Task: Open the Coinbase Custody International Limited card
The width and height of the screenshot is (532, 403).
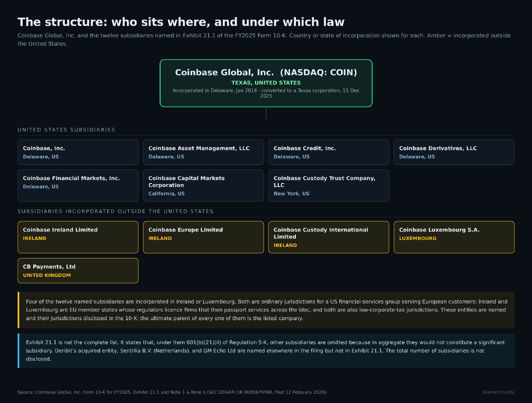Action: [329, 237]
